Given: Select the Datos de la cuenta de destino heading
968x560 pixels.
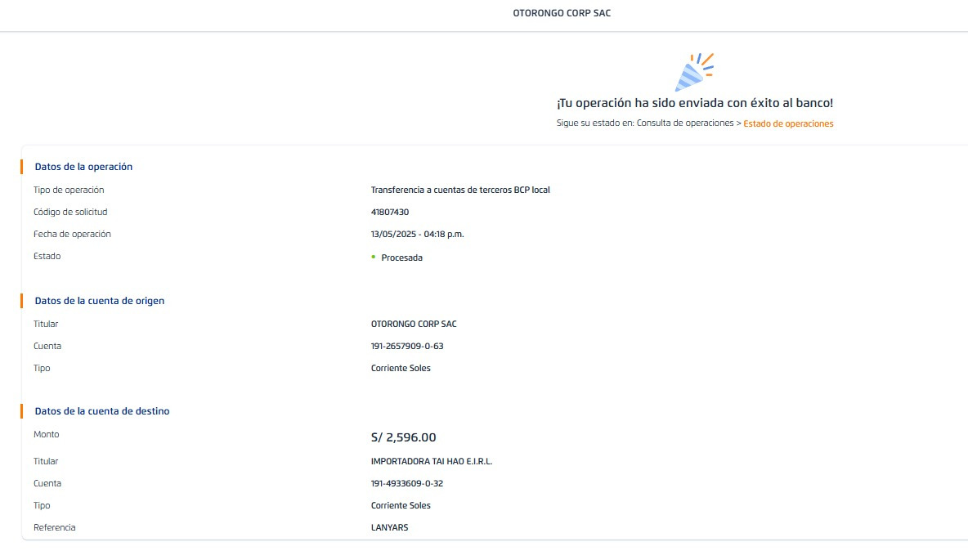Looking at the screenshot, I should pyautogui.click(x=102, y=411).
